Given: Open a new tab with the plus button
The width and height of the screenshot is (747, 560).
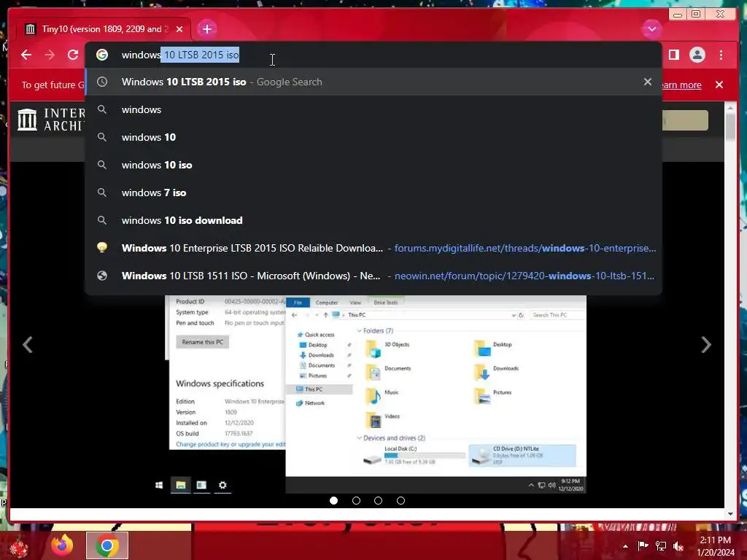Looking at the screenshot, I should pyautogui.click(x=206, y=29).
